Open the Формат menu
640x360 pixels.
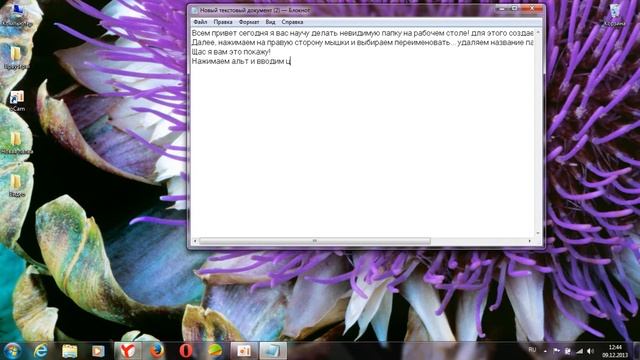click(249, 22)
